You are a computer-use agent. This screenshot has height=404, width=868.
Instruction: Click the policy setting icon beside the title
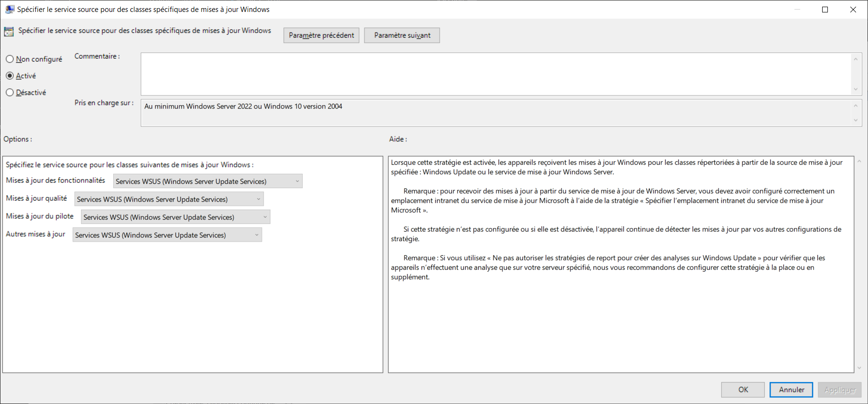[9, 32]
